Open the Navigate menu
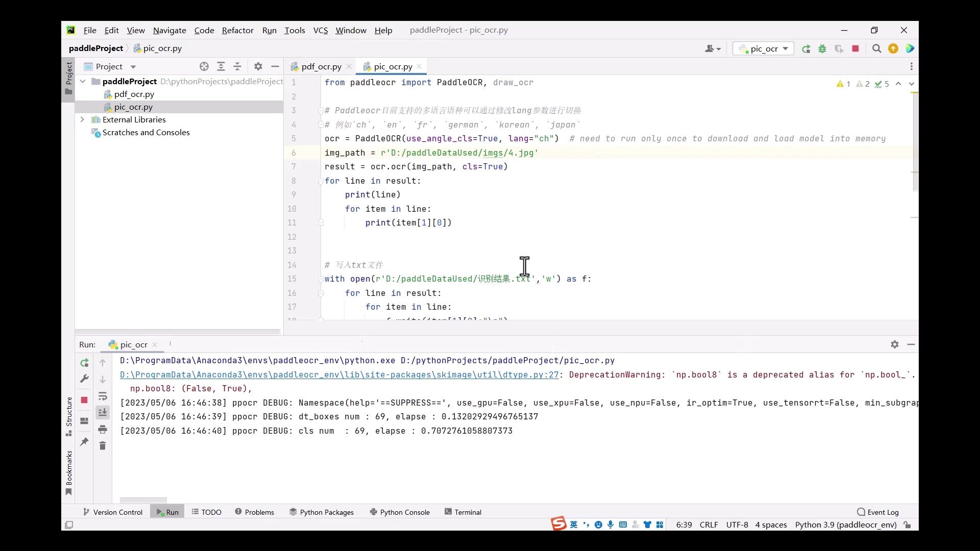The height and width of the screenshot is (551, 980). click(169, 31)
